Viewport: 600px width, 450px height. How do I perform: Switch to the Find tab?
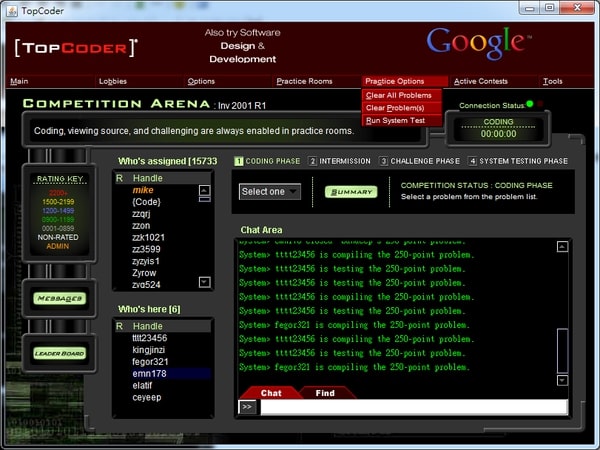click(325, 393)
